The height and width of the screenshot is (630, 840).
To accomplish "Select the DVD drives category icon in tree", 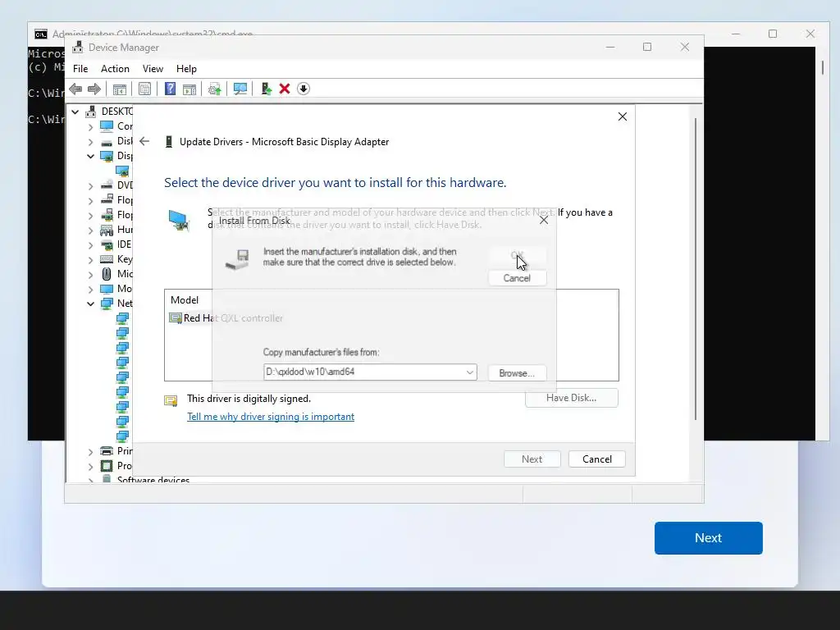I will 107,185.
